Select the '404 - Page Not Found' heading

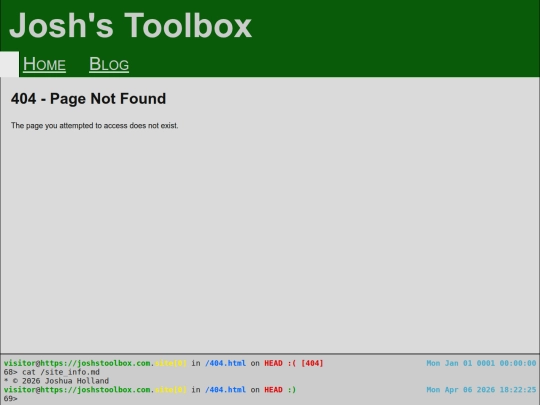pos(88,98)
